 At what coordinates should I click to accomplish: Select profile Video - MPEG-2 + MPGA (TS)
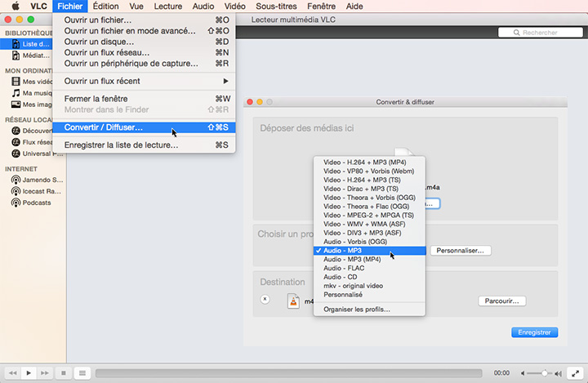click(369, 215)
